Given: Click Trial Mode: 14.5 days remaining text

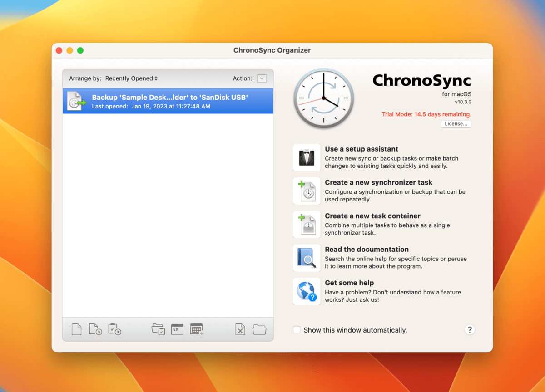Looking at the screenshot, I should pyautogui.click(x=426, y=114).
